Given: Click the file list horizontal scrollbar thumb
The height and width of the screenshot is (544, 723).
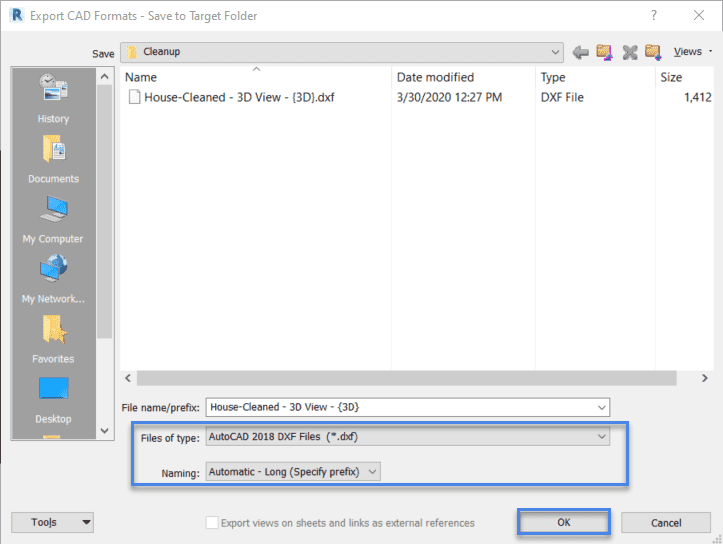Looking at the screenshot, I should (407, 378).
